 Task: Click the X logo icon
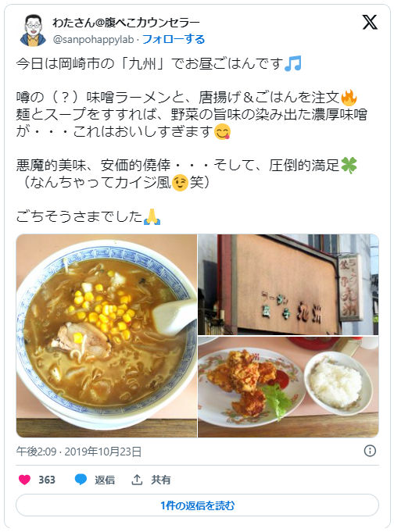[370, 22]
